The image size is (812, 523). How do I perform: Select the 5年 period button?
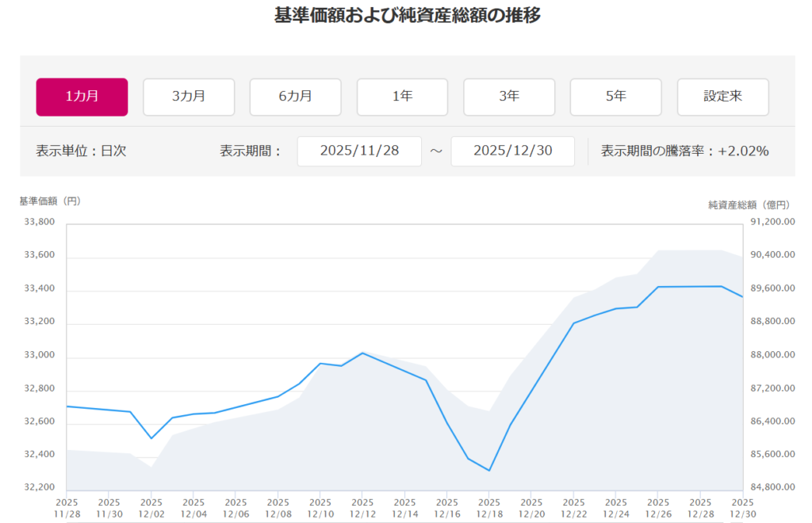click(x=615, y=97)
